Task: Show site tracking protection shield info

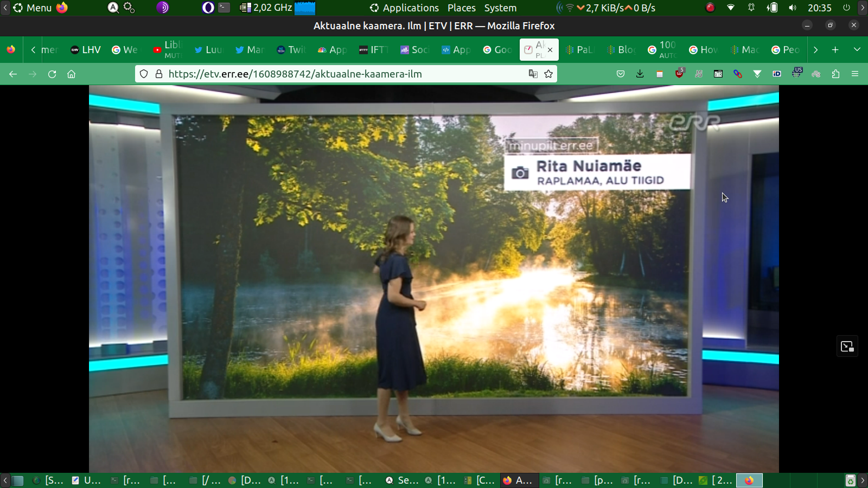Action: 144,74
